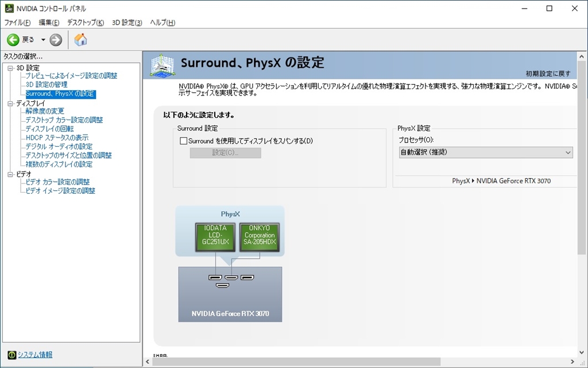Select プレビューによるイメージ設定の調整
The height and width of the screenshot is (368, 588).
pos(71,76)
